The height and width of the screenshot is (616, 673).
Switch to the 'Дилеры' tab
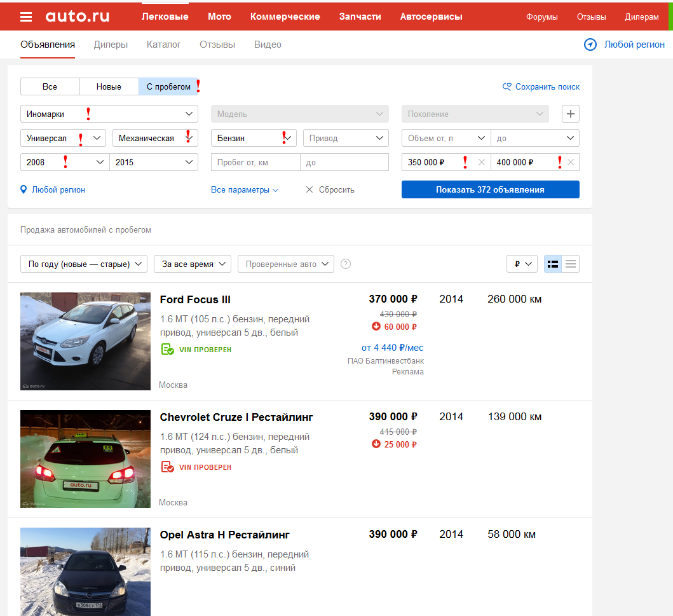(x=111, y=44)
